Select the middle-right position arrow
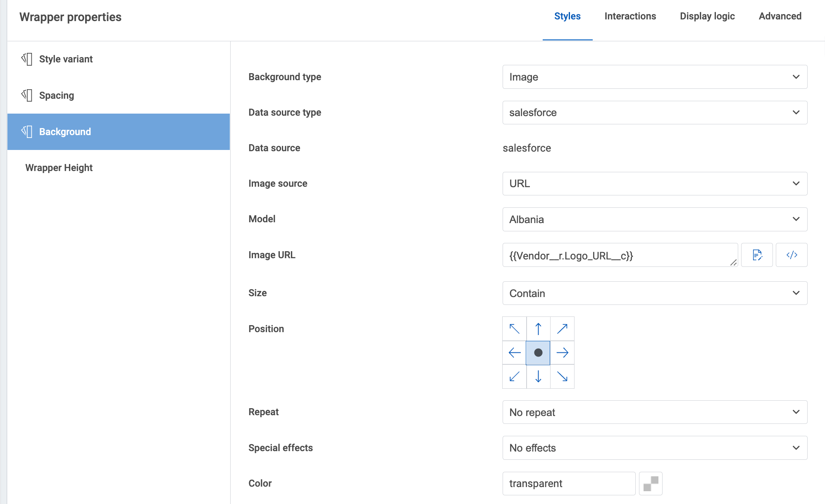 (562, 353)
